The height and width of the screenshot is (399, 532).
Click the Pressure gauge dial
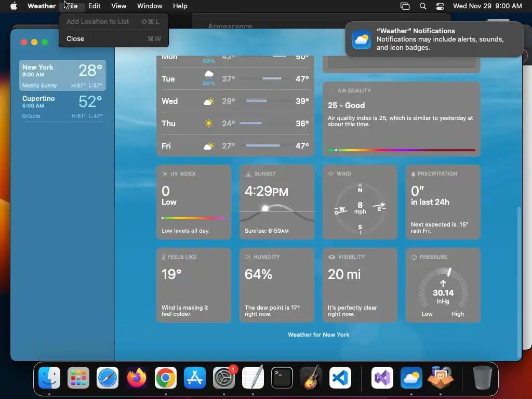click(443, 289)
